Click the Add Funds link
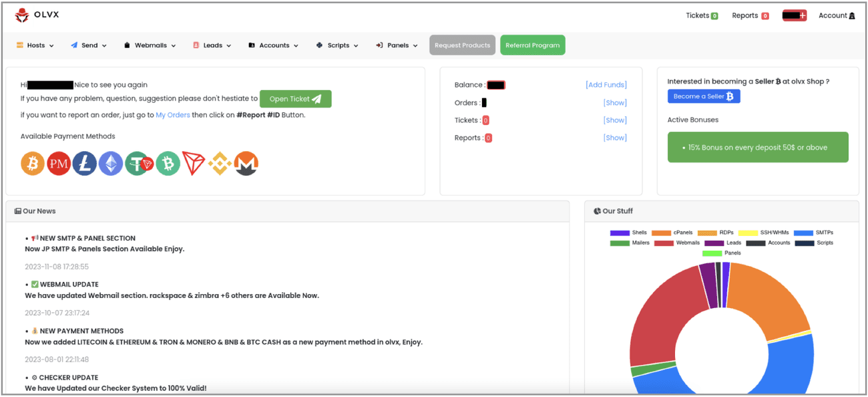The image size is (868, 397). click(606, 85)
